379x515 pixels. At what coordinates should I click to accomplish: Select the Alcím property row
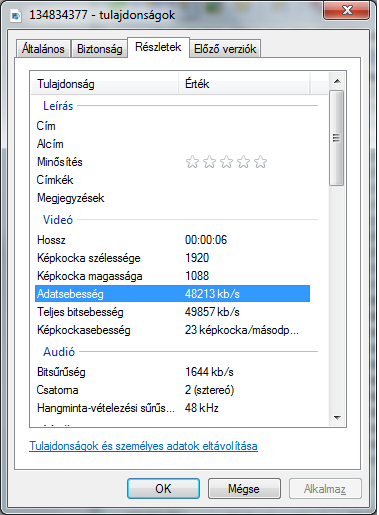[172, 144]
